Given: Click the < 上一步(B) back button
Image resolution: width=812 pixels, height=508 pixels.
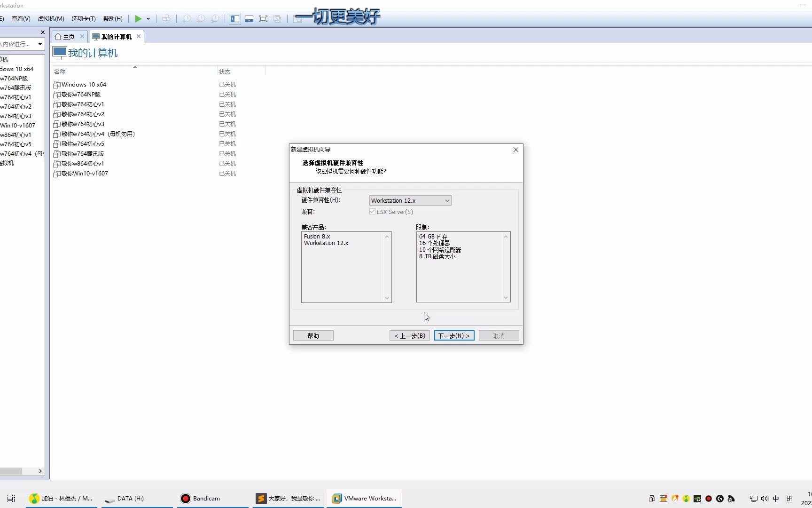Looking at the screenshot, I should pyautogui.click(x=410, y=336).
